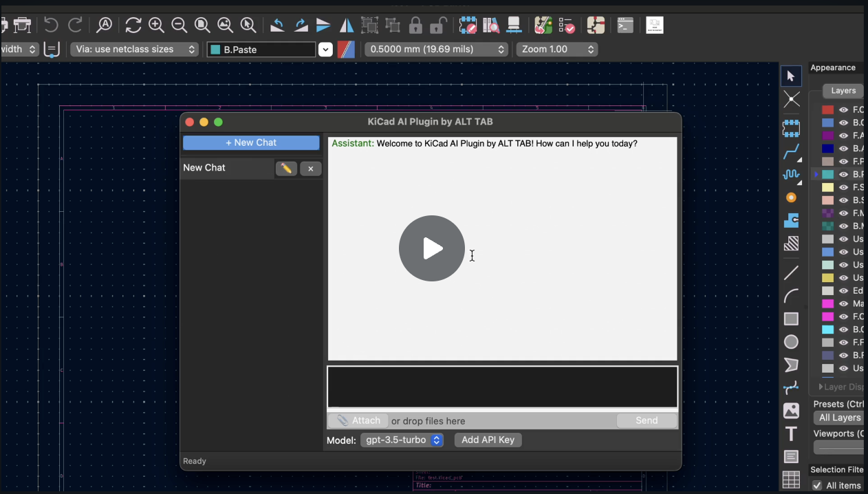This screenshot has width=868, height=494.
Task: Hide the blue B.Cu layer
Action: pyautogui.click(x=843, y=122)
